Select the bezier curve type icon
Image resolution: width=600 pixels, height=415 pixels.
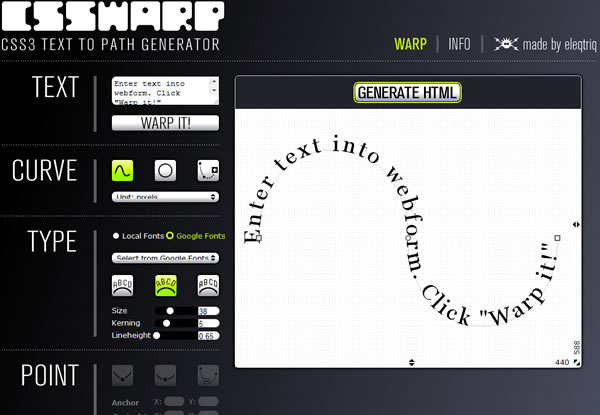pos(208,170)
